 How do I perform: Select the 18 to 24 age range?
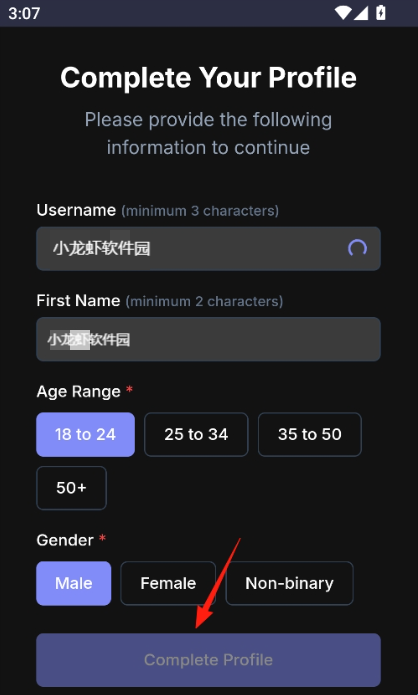[86, 434]
